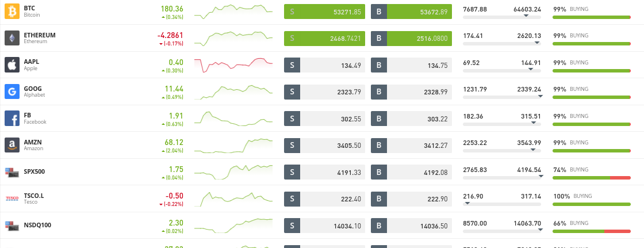This screenshot has height=248, width=644.
Task: Open the FB price trend chart
Action: click(233, 119)
